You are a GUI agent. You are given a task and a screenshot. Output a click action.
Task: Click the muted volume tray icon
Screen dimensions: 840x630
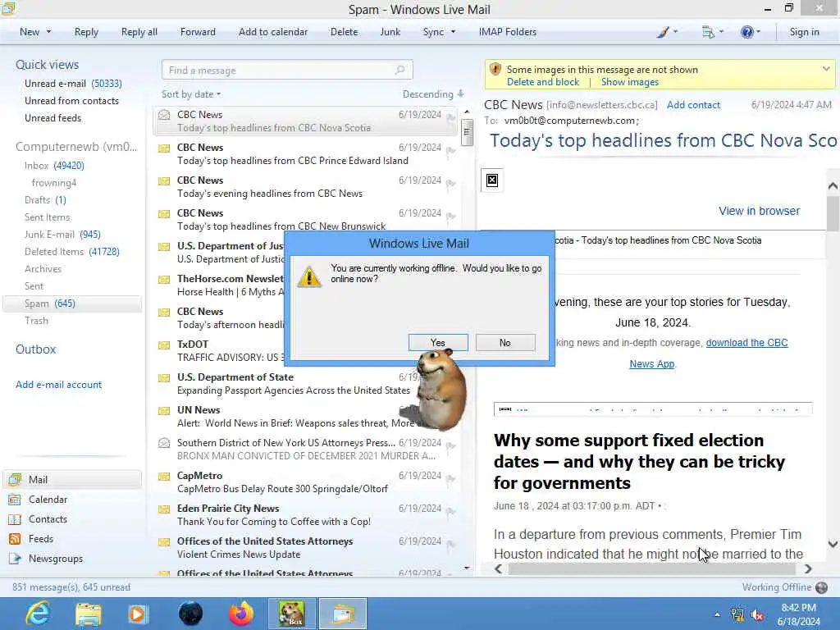[757, 614]
